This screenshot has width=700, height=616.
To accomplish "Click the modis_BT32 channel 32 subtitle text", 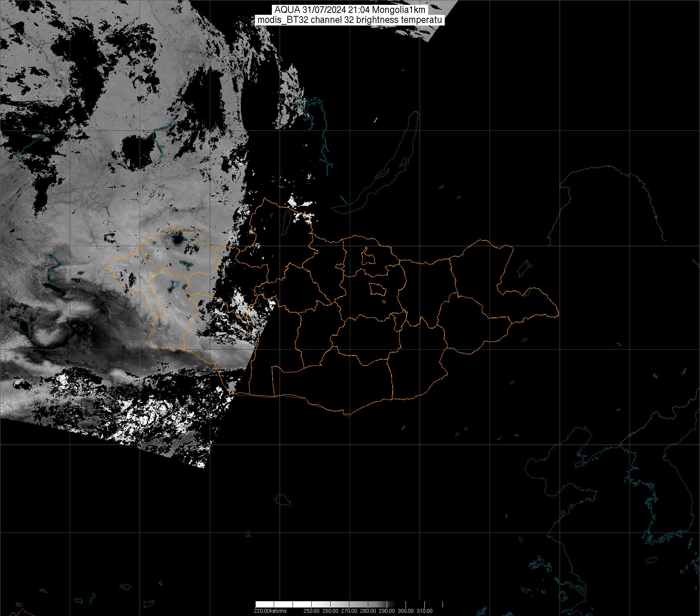I will [350, 20].
